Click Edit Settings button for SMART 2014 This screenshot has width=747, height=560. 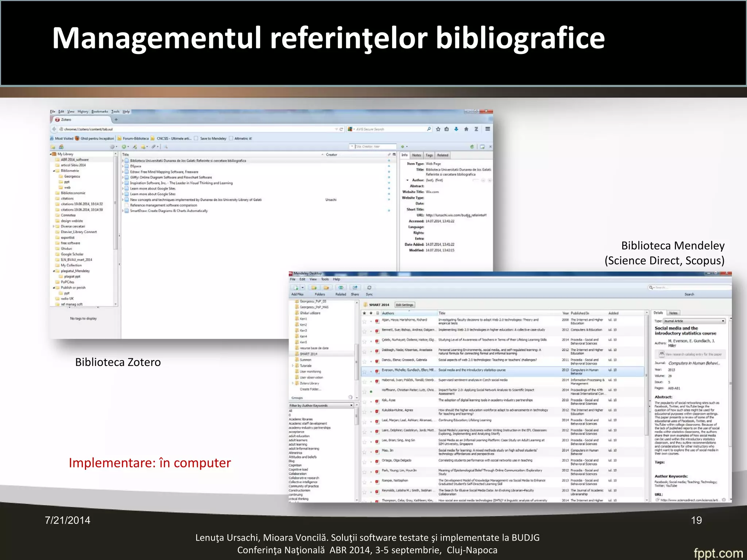pyautogui.click(x=405, y=305)
